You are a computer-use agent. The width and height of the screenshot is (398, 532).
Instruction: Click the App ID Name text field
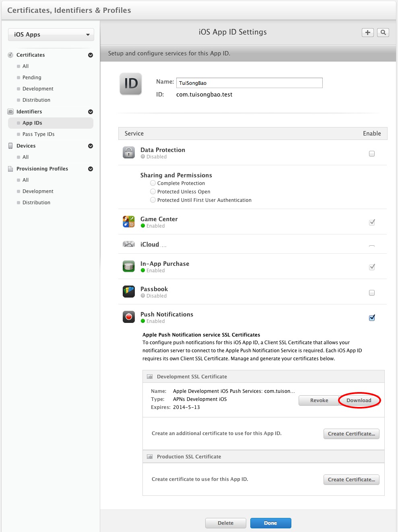click(x=249, y=83)
